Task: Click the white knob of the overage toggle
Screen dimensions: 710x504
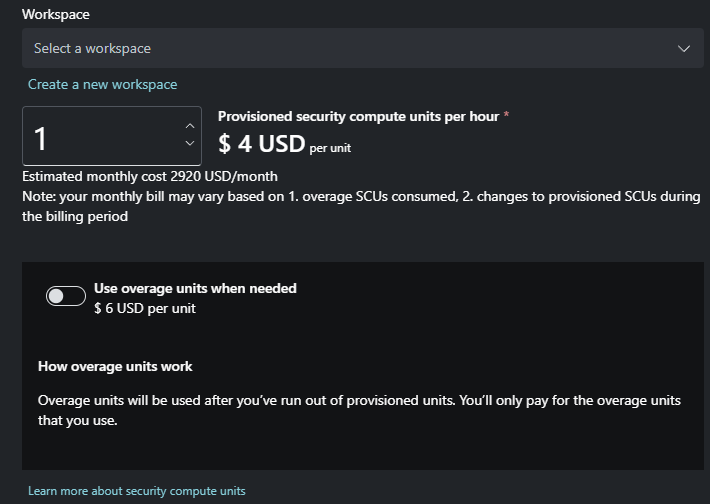Action: 56,296
